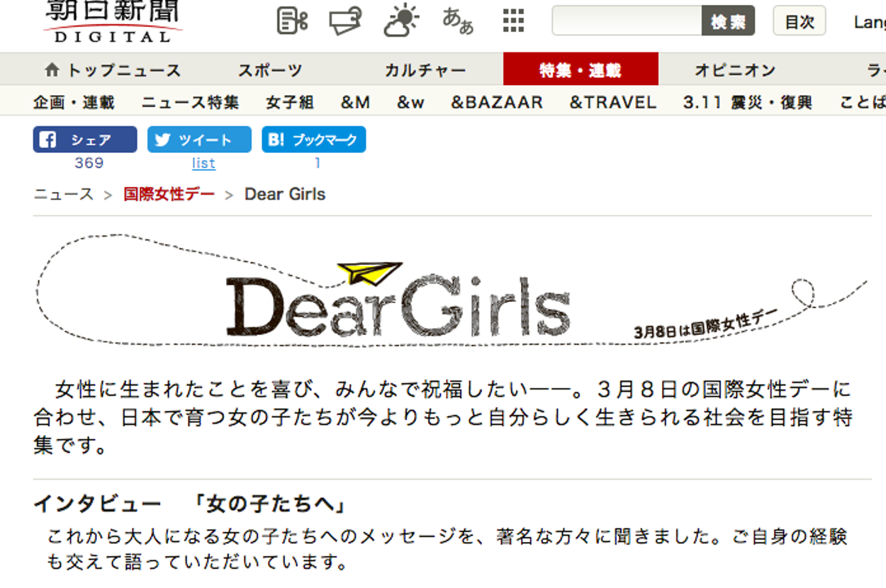Click the search text field
Image resolution: width=886 pixels, height=588 pixels.
[x=627, y=21]
